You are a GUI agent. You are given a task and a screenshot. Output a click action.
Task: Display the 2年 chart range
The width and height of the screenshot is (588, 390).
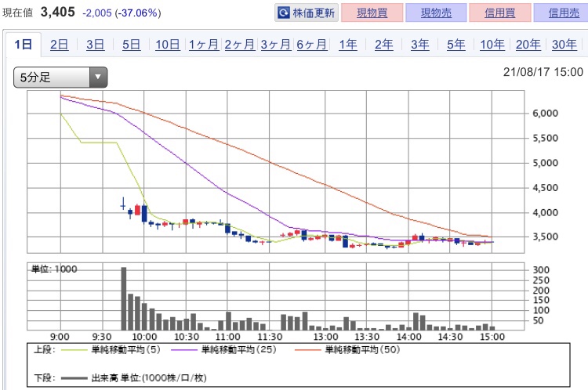pyautogui.click(x=384, y=45)
